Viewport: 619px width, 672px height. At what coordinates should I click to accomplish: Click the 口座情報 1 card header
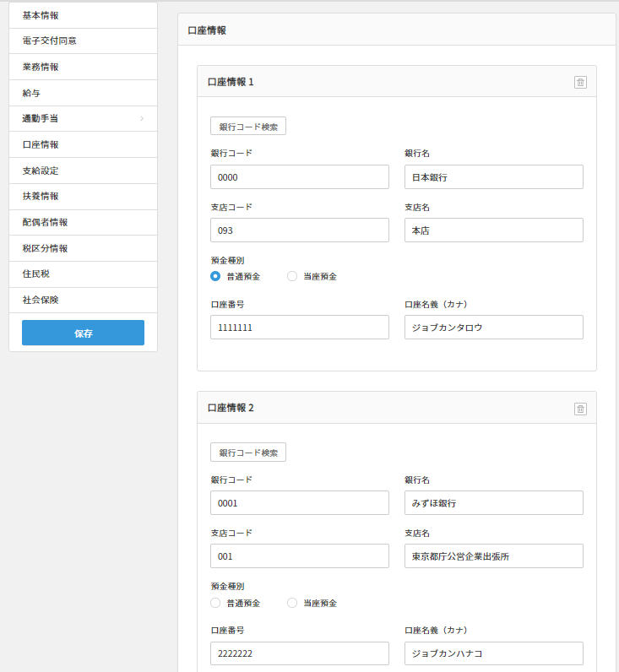click(397, 81)
